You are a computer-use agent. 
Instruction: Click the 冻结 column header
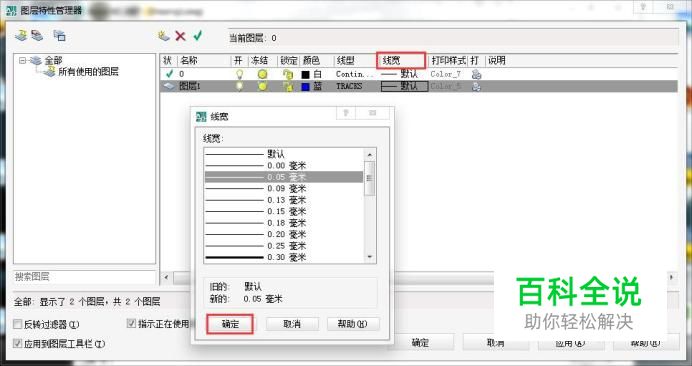[262, 60]
